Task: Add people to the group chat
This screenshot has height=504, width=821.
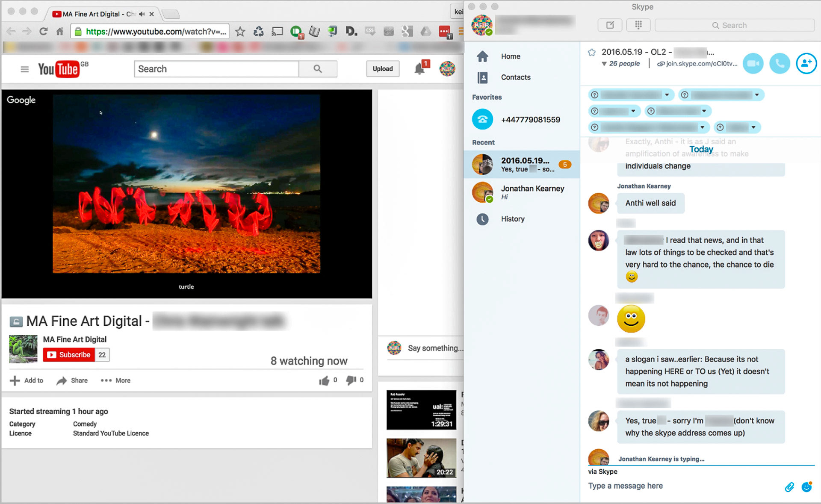Action: [x=806, y=64]
